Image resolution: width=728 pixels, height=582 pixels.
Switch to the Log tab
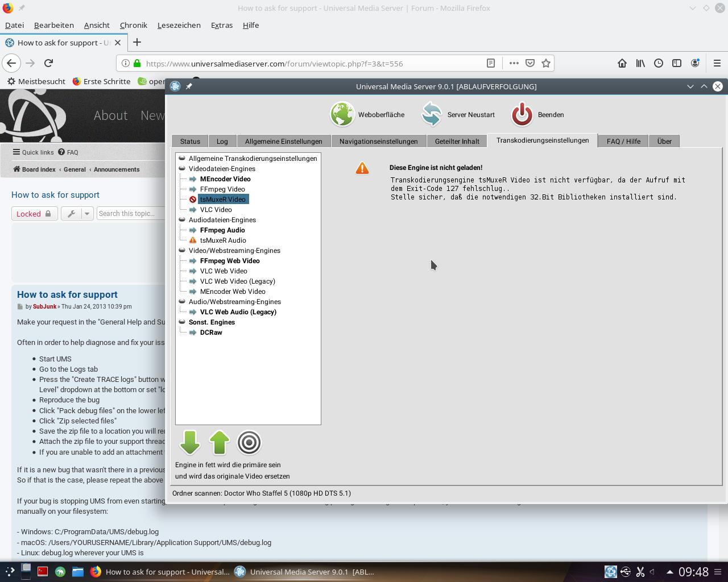(222, 141)
